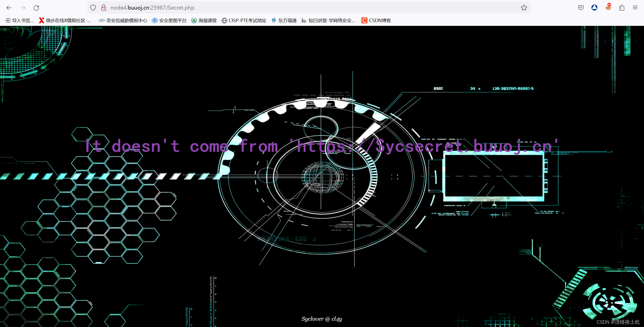Open the 海强课堂 bookmark
Image resolution: width=644 pixels, height=327 pixels.
click(204, 20)
